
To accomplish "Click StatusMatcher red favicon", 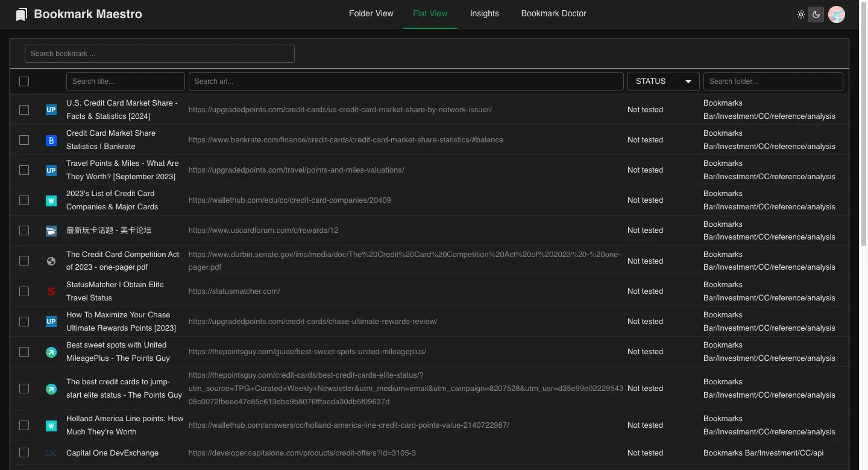I will tap(51, 291).
